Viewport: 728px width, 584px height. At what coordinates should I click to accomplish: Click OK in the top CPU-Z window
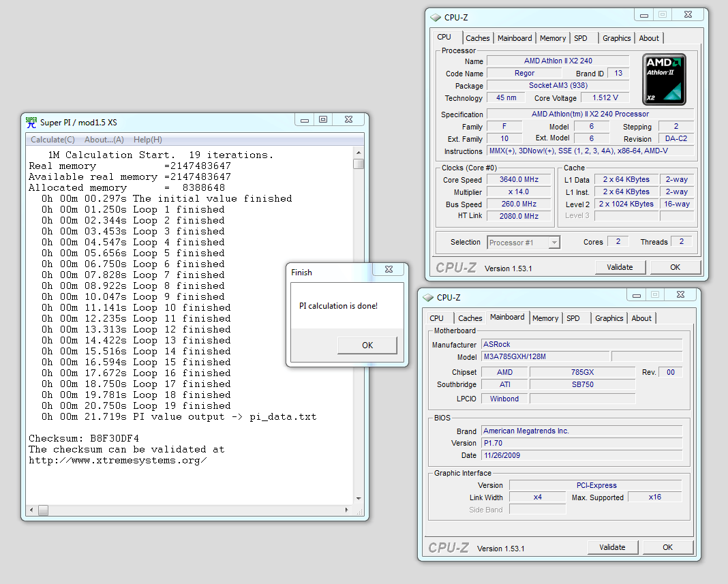click(675, 267)
